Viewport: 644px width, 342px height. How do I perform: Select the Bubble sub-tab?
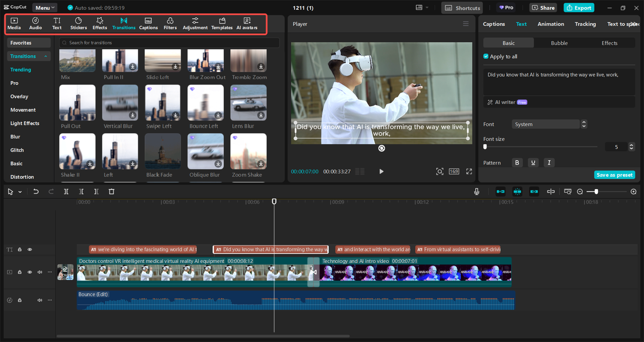pyautogui.click(x=559, y=43)
